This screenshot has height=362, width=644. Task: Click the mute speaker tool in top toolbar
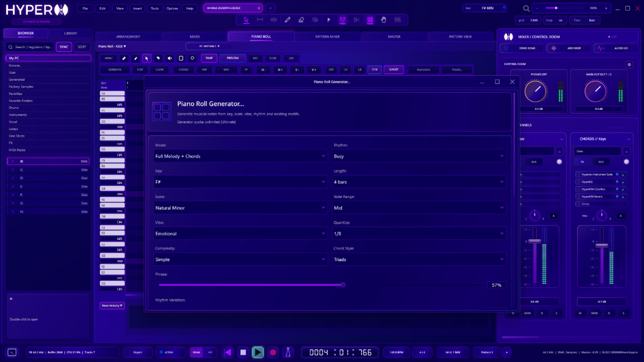(x=315, y=20)
